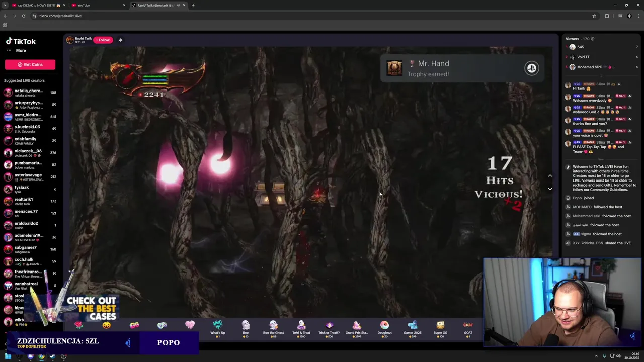
Task: Open asmr_biedro... suggested live stream
Action: coord(30,117)
